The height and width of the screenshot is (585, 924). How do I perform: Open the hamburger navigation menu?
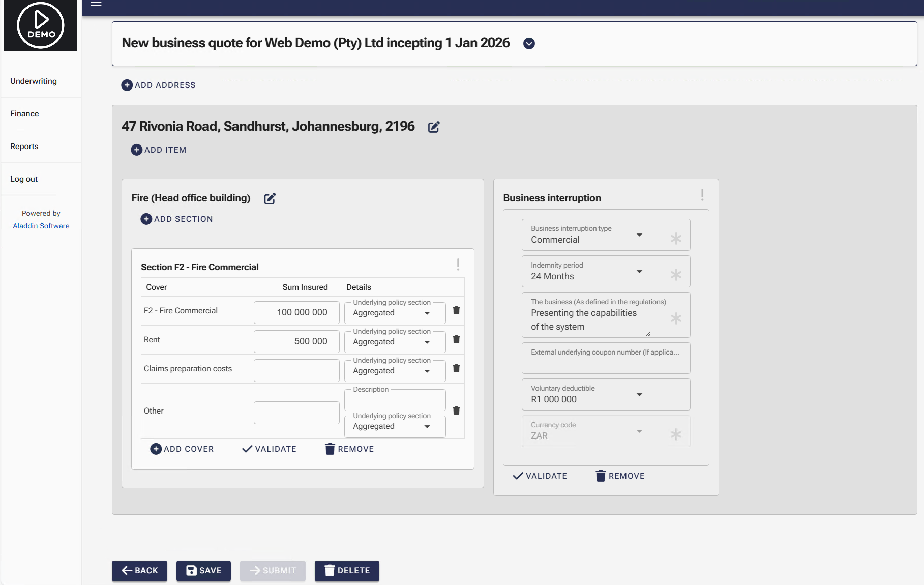point(96,4)
